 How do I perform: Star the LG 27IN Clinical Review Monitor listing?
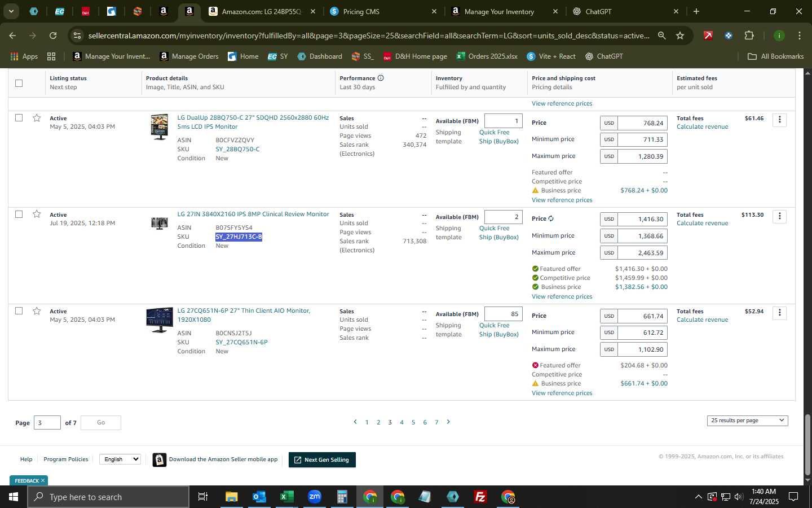tap(37, 214)
